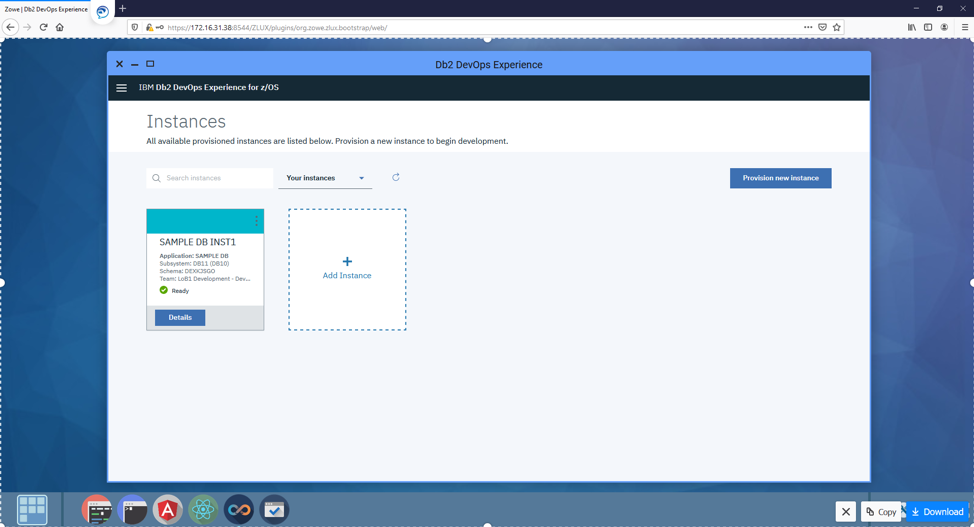Copy the screenshot selection

point(881,511)
